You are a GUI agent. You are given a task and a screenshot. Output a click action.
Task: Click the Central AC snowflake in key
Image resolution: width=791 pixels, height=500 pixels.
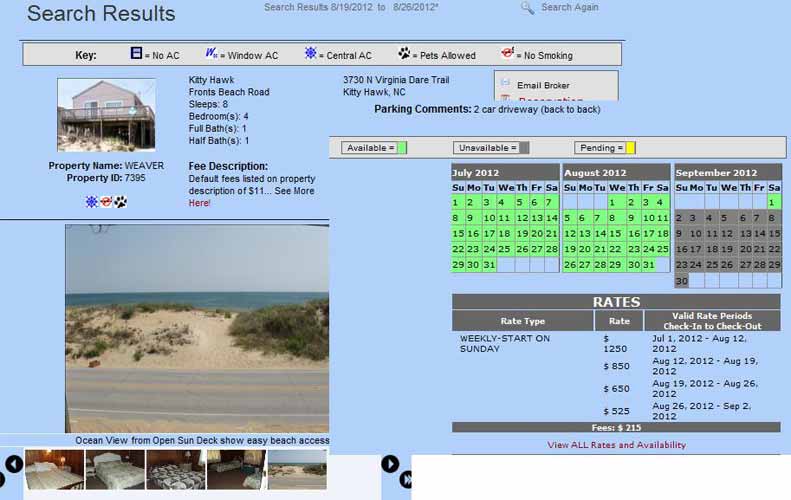[x=311, y=54]
